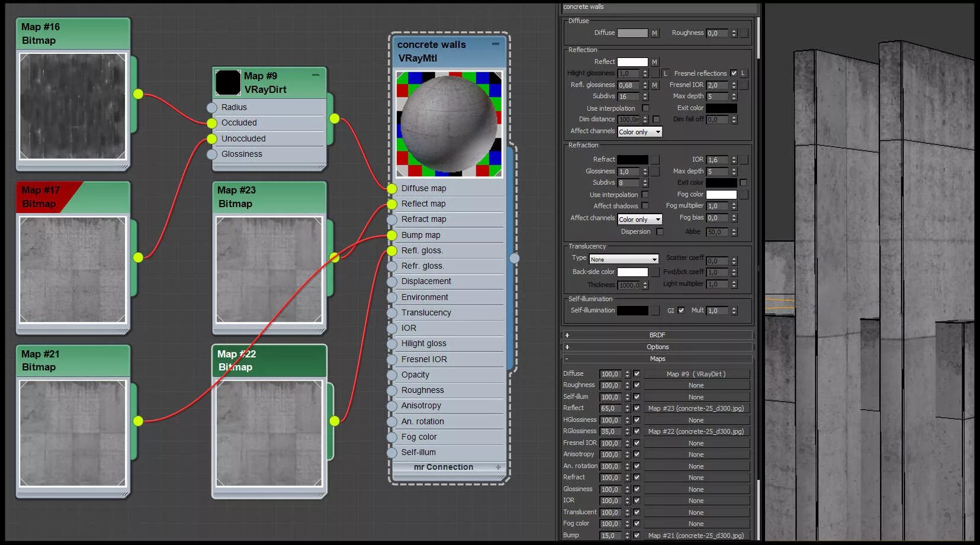Collapse the Maps rollout
This screenshot has width=980, height=545.
click(657, 359)
